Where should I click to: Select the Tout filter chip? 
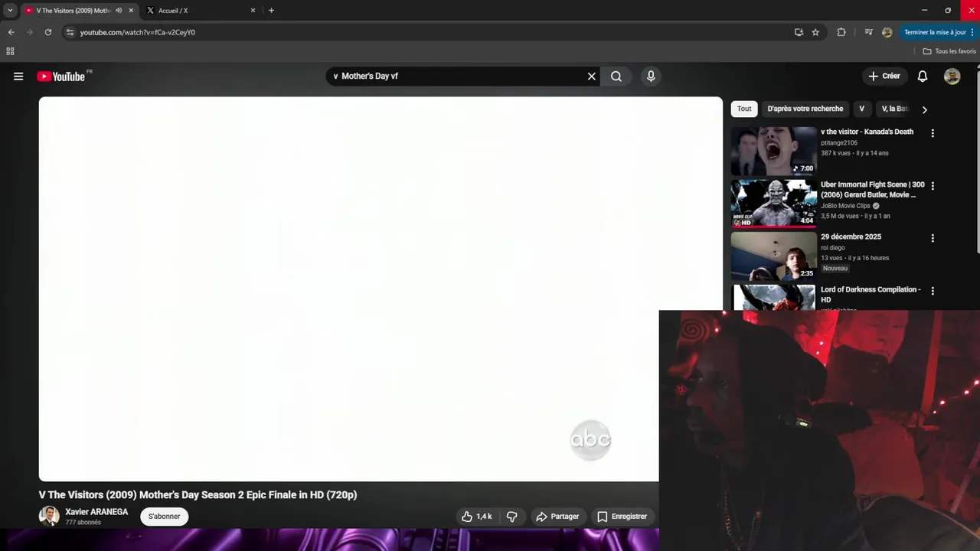tap(744, 109)
